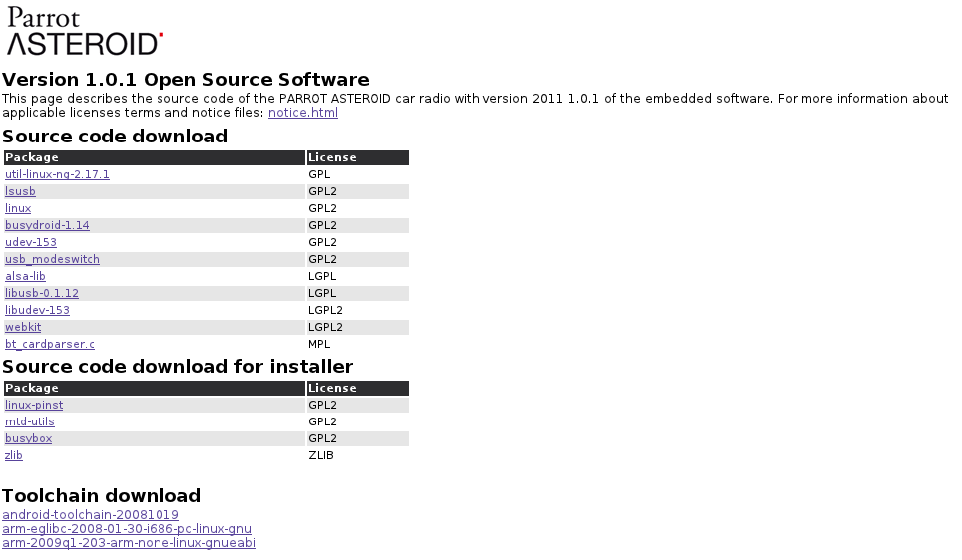This screenshot has height=560, width=962.
Task: Open the udev-153 package link
Action: click(x=31, y=242)
